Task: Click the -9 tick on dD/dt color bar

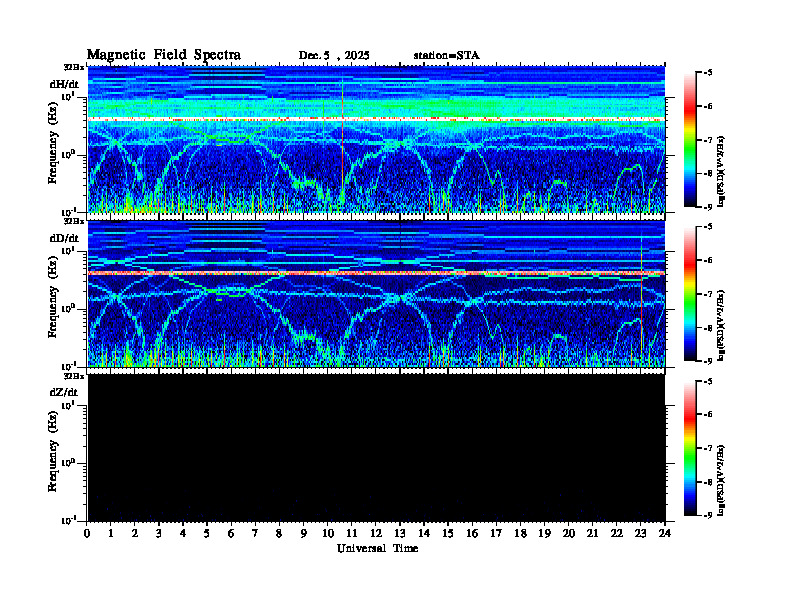Action: pyautogui.click(x=708, y=361)
